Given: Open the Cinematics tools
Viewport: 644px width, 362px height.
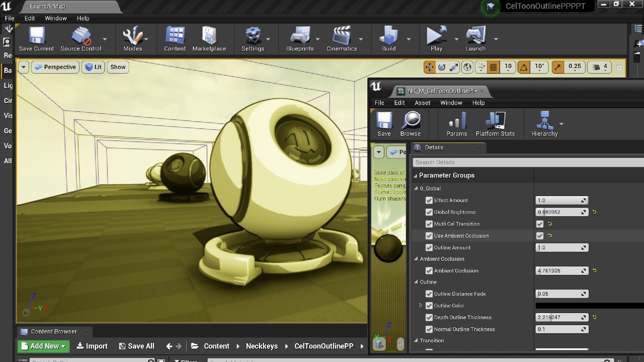Looking at the screenshot, I should pos(342,38).
